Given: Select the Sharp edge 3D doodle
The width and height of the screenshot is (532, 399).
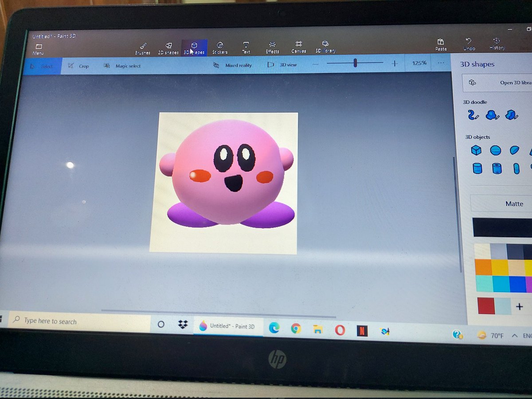Looking at the screenshot, I should point(511,115).
